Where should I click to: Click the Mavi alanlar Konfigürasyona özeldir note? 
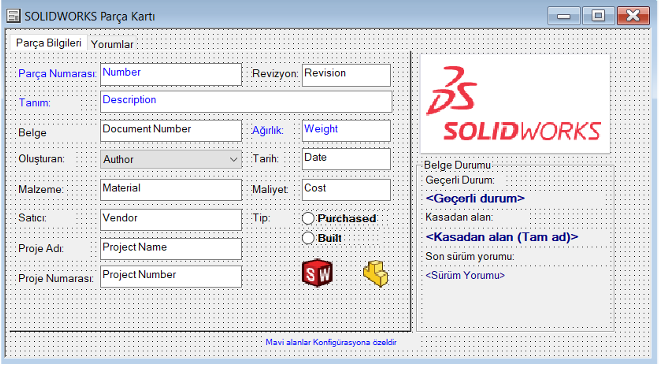pyautogui.click(x=331, y=342)
